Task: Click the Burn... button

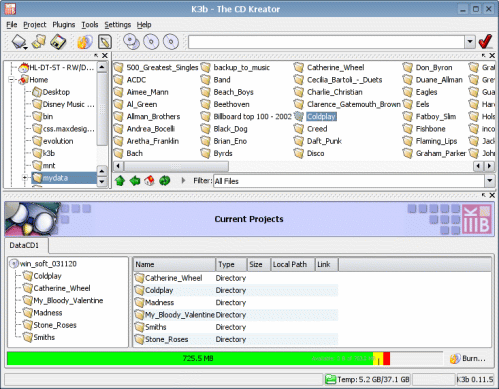Action: point(468,359)
